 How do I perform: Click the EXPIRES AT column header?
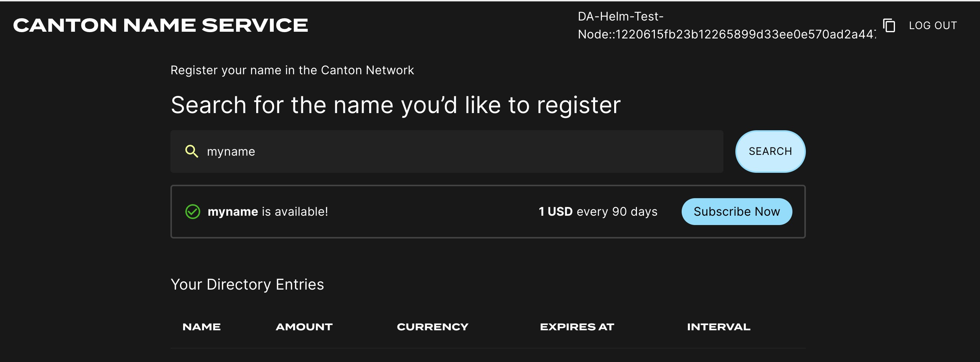(x=577, y=327)
